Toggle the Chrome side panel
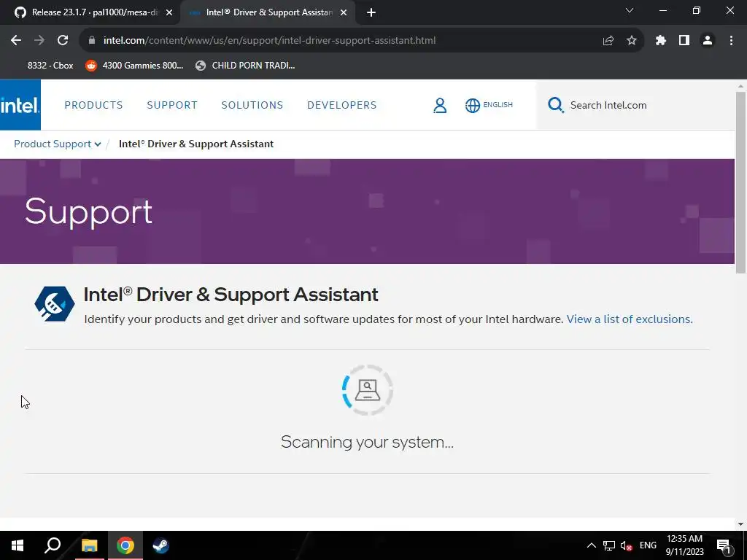The image size is (747, 560). point(684,41)
